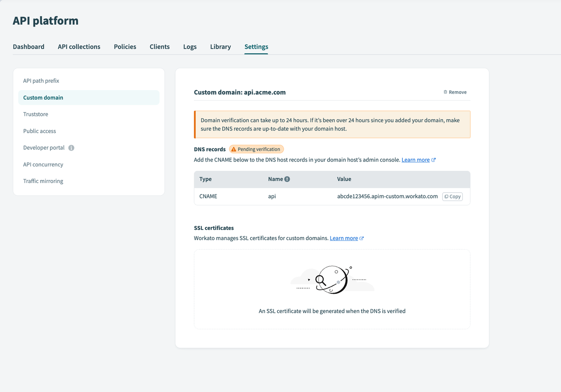This screenshot has width=561, height=392.
Task: Switch to the Dashboard tab
Action: pos(28,46)
